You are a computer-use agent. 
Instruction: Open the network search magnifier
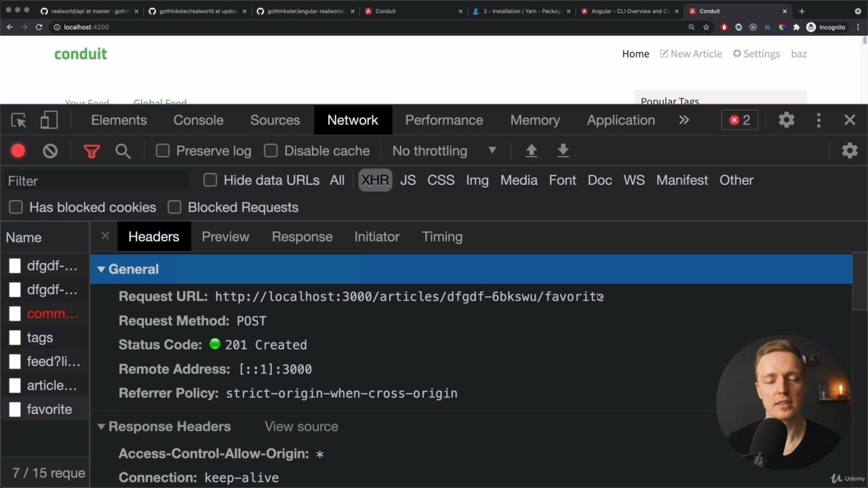[123, 150]
